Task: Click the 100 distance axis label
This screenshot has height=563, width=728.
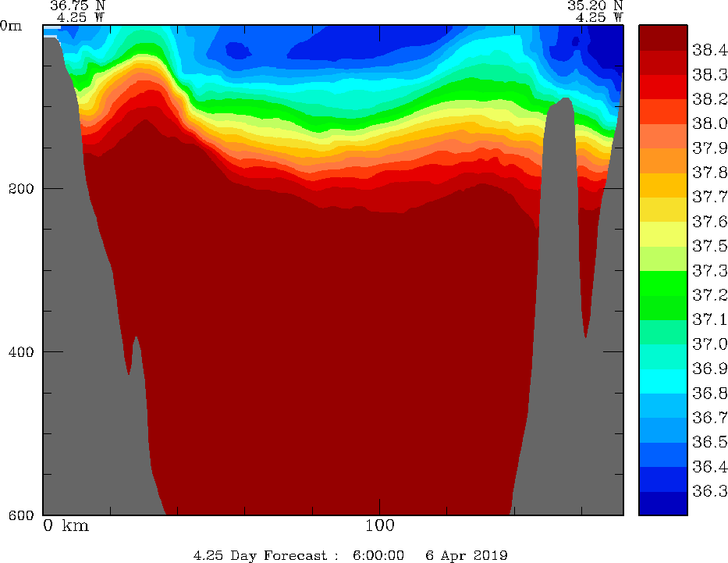Action: tap(379, 526)
